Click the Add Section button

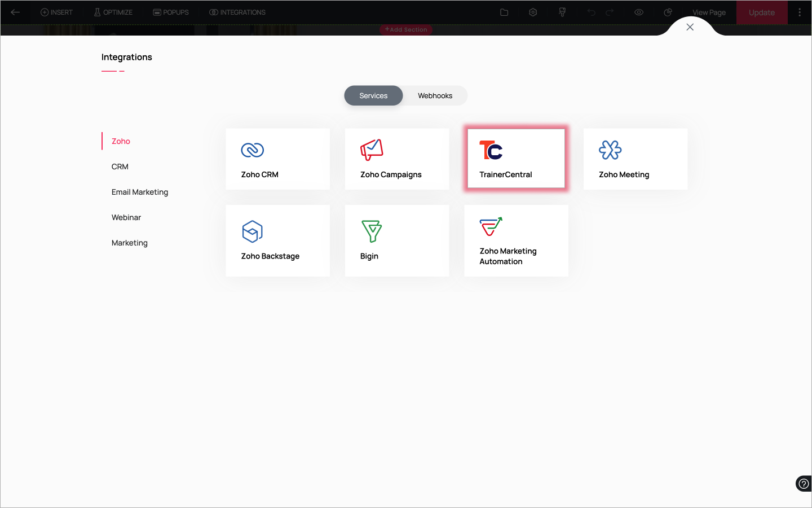(x=406, y=29)
